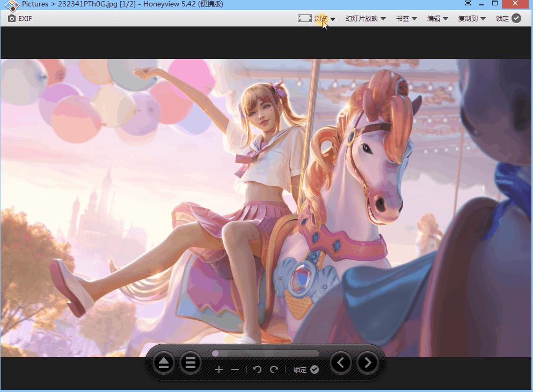
Task: Rotate image clockwise
Action: tap(274, 369)
